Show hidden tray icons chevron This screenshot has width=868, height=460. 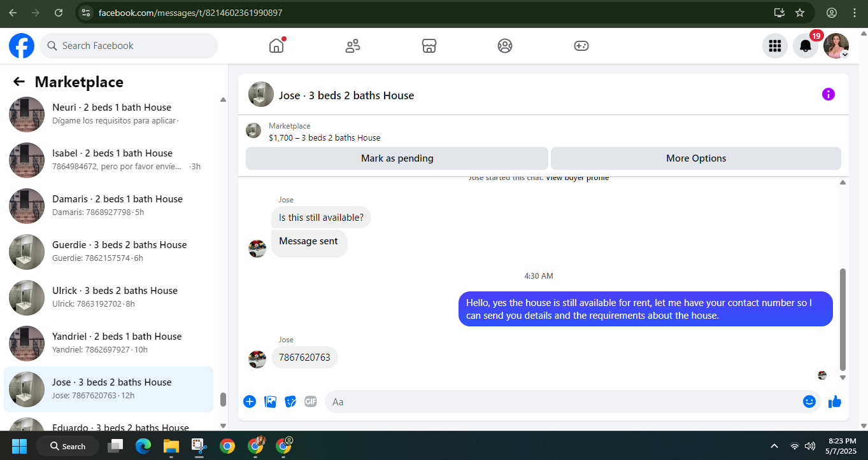pos(774,446)
